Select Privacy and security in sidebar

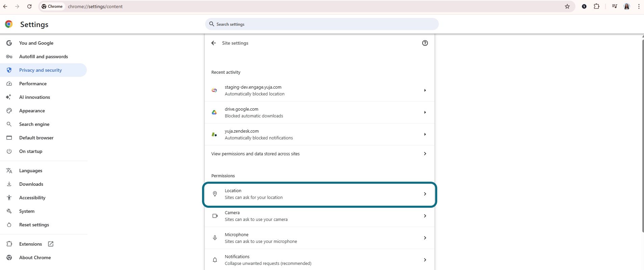click(43, 70)
